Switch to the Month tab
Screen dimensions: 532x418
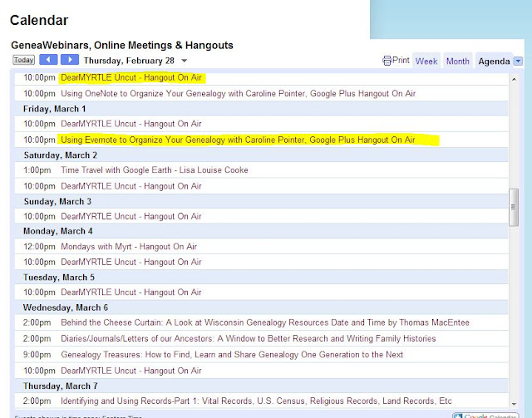[x=457, y=61]
